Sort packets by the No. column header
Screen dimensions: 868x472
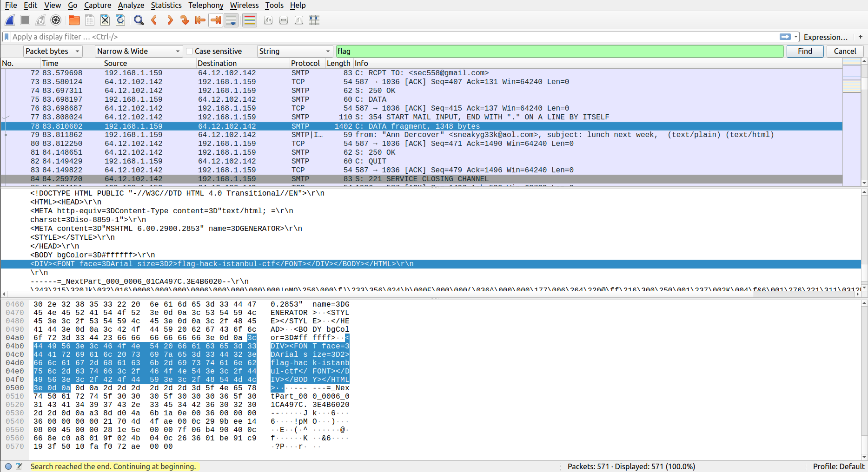pyautogui.click(x=20, y=63)
